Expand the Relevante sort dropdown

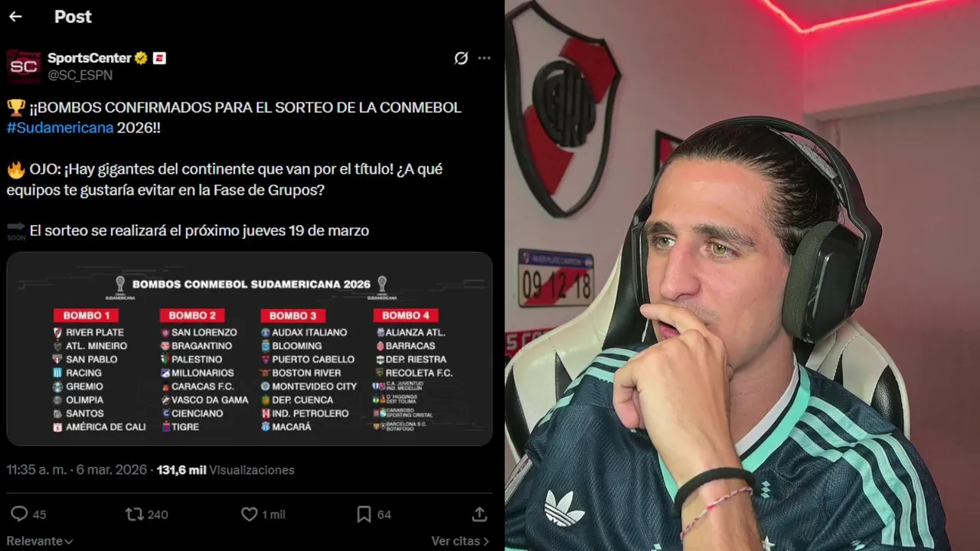tap(40, 541)
